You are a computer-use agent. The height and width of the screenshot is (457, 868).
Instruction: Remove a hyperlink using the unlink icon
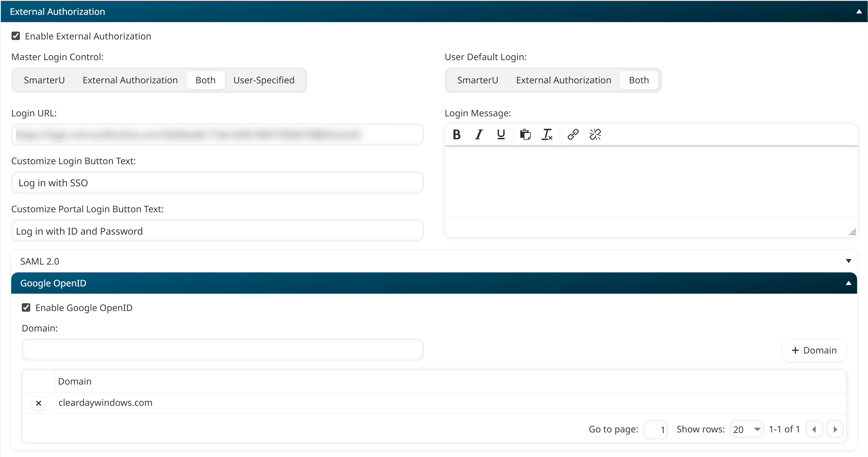pos(595,135)
